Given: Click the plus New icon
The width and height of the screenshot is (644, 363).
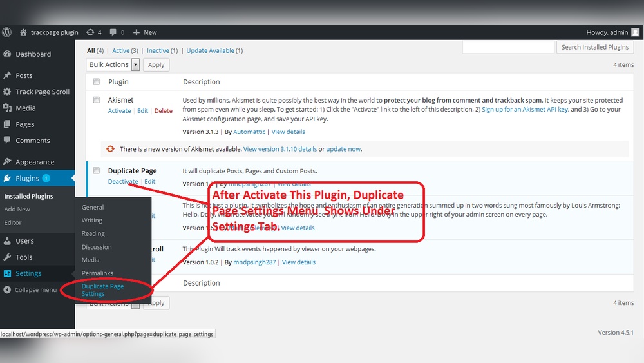Looking at the screenshot, I should 137,32.
